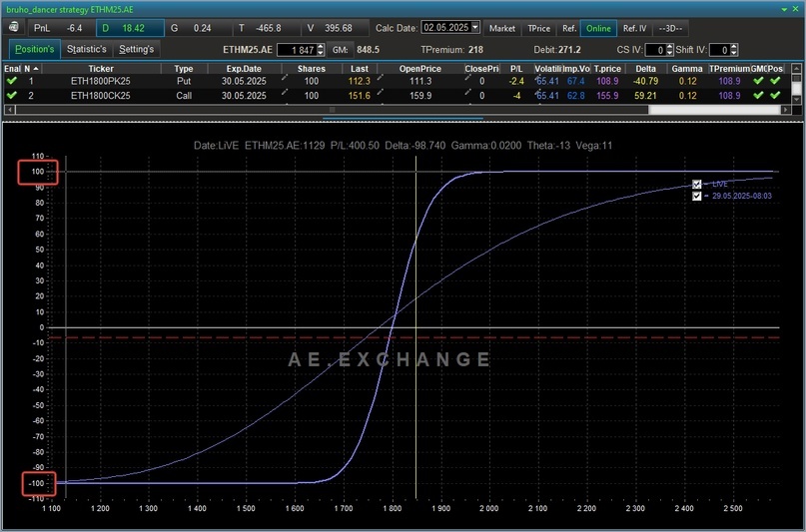
Task: Click the table's scroll down arrow
Action: pos(796,100)
